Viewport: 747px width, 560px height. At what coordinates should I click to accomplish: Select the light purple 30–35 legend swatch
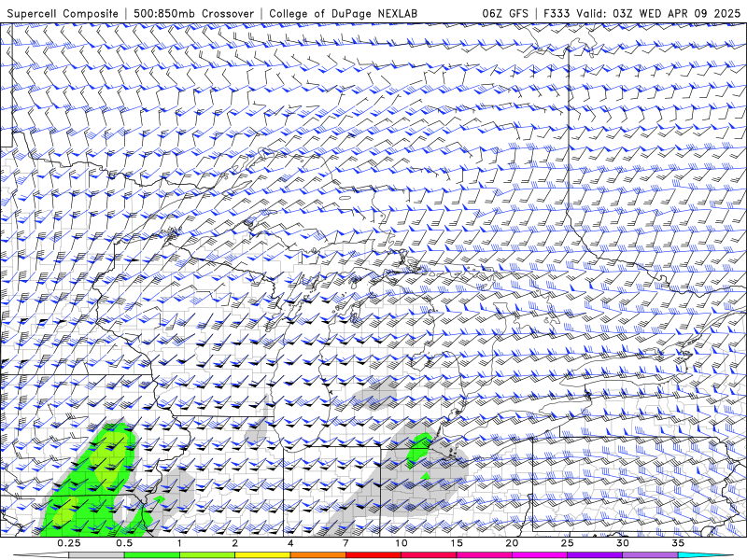650,555
